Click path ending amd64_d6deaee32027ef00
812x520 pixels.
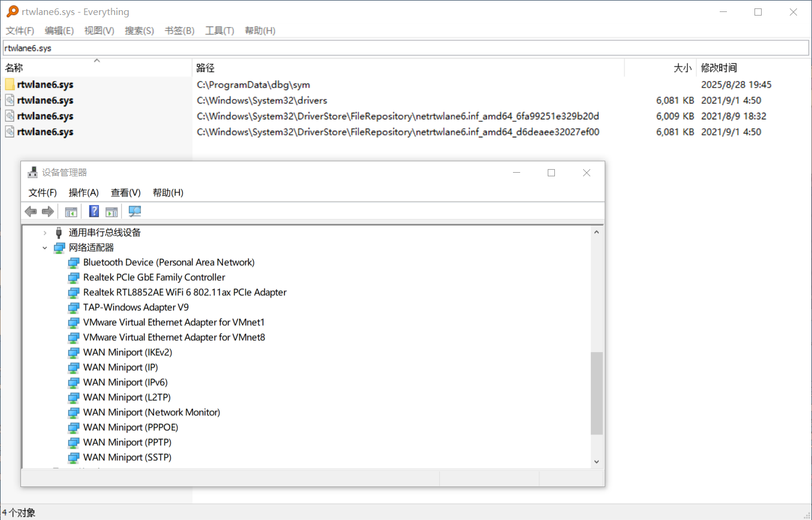(x=398, y=131)
